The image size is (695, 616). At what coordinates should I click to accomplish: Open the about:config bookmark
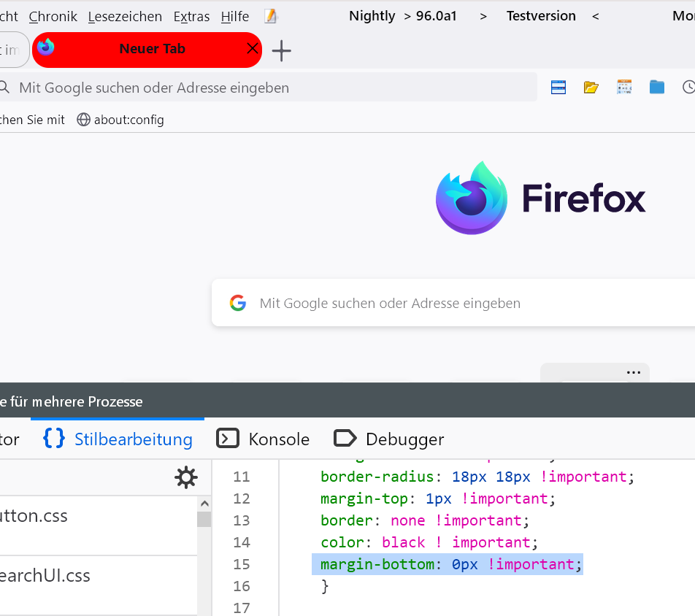[120, 120]
